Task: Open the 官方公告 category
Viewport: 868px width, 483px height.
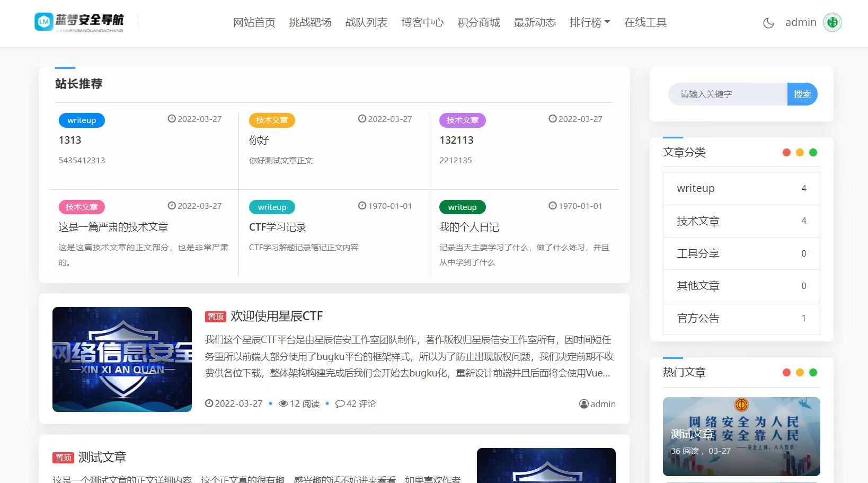Action: [x=741, y=318]
